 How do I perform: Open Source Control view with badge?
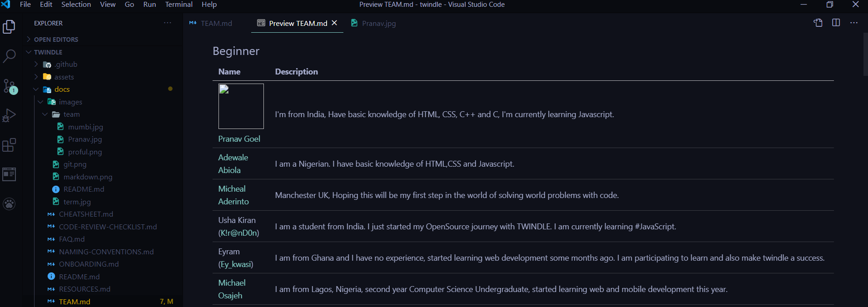point(10,86)
